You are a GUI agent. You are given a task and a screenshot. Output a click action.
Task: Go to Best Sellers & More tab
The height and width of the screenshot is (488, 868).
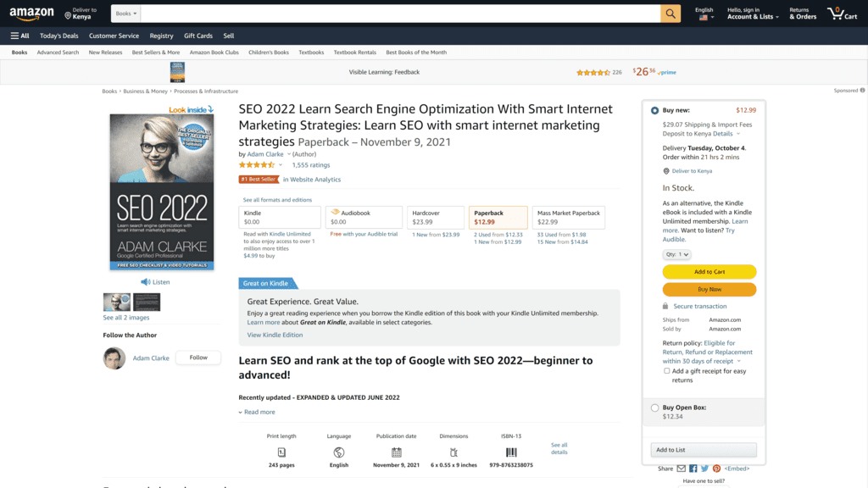pyautogui.click(x=156, y=52)
